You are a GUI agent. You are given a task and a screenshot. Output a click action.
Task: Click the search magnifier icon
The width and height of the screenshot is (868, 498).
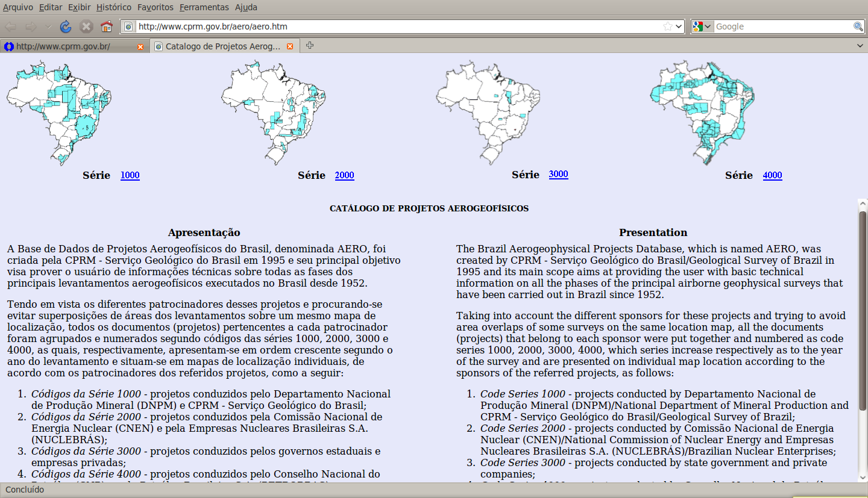click(x=858, y=26)
